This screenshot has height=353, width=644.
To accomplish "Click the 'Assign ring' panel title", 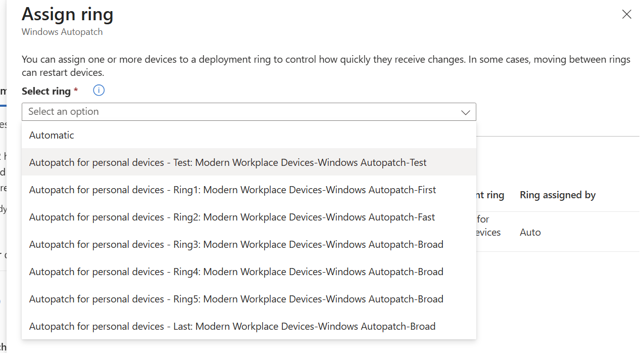I will (68, 14).
